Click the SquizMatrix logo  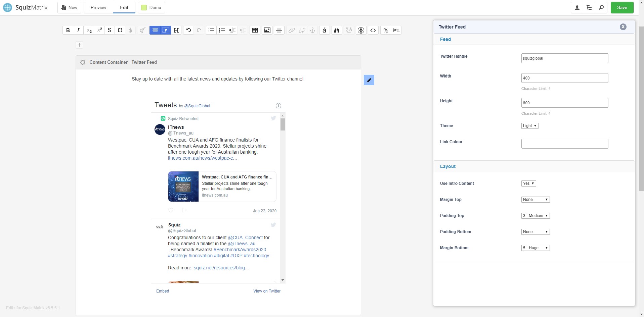tap(25, 7)
